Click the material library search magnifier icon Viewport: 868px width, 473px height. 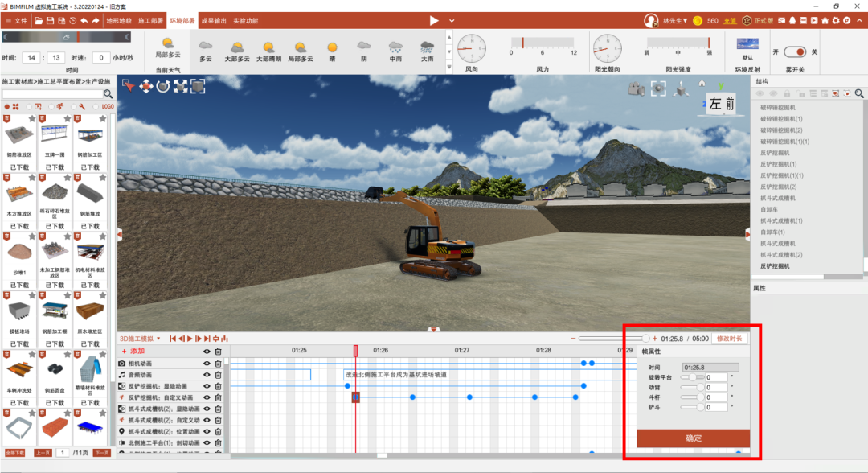[x=108, y=94]
